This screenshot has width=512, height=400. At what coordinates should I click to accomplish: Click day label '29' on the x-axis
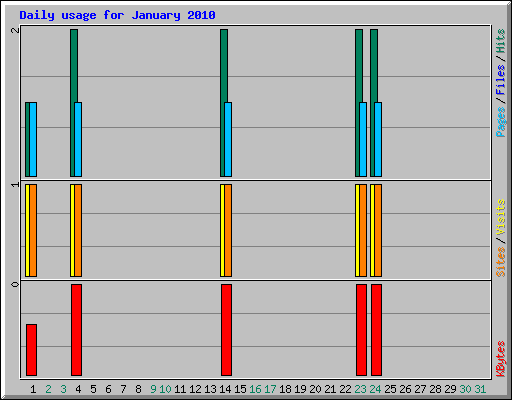click(450, 389)
